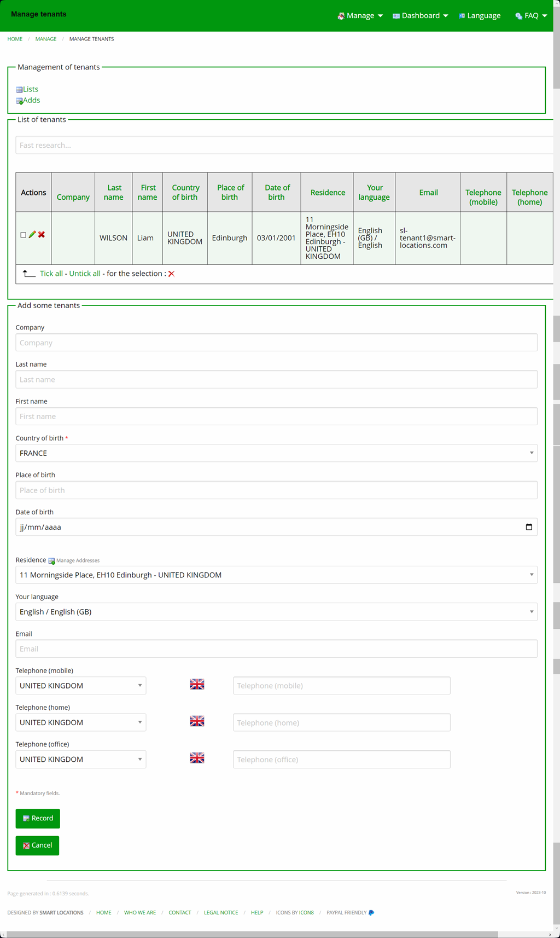Click the Fast research search field

tap(284, 145)
